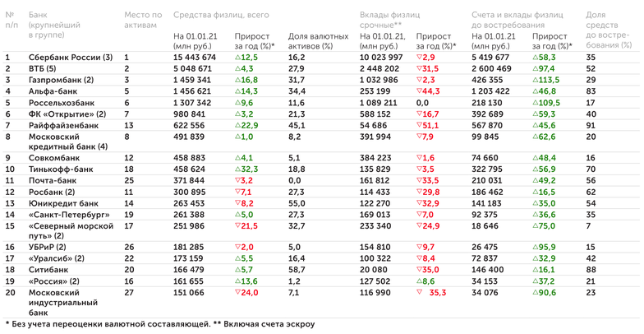
Task: Click the Место по активам header
Action: coord(143,20)
